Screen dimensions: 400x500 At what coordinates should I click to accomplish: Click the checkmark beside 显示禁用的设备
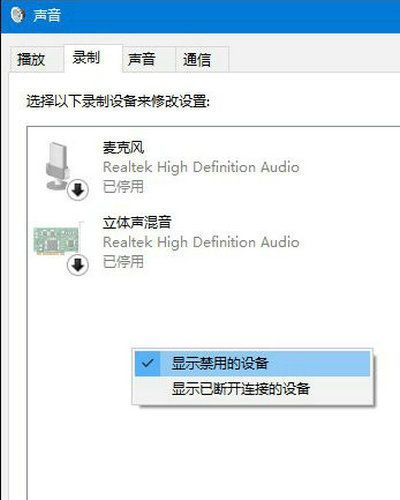tap(147, 363)
